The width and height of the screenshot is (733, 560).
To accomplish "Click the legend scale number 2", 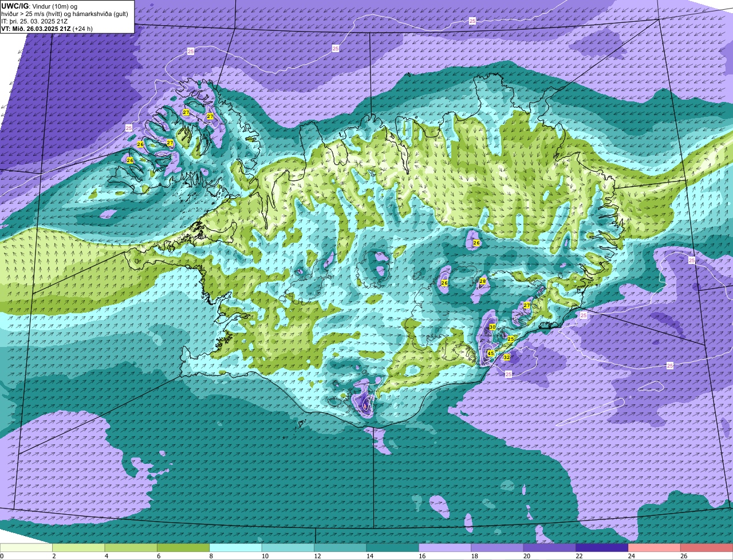I will [54, 556].
